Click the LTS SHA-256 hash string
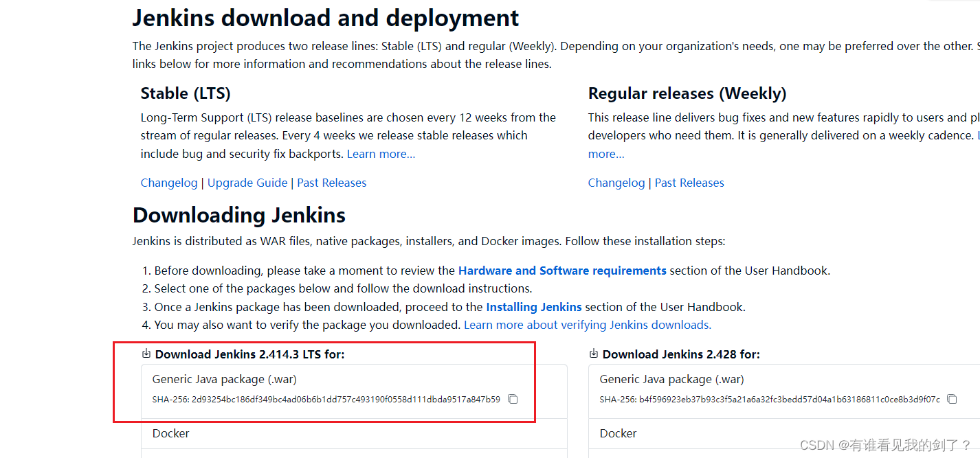Viewport: 980px width, 458px height. coord(346,399)
